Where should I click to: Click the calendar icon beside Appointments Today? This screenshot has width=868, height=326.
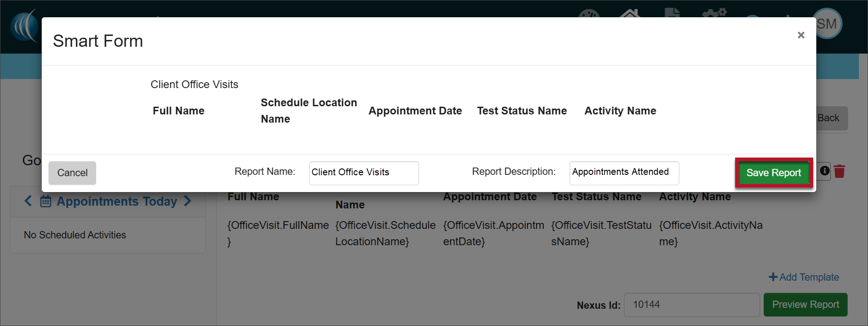[x=46, y=201]
